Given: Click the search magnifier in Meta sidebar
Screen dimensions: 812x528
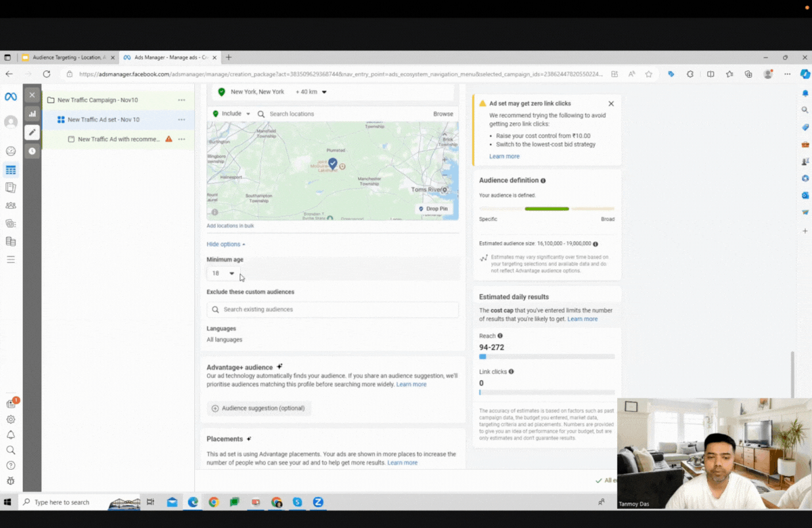Looking at the screenshot, I should pyautogui.click(x=11, y=450).
